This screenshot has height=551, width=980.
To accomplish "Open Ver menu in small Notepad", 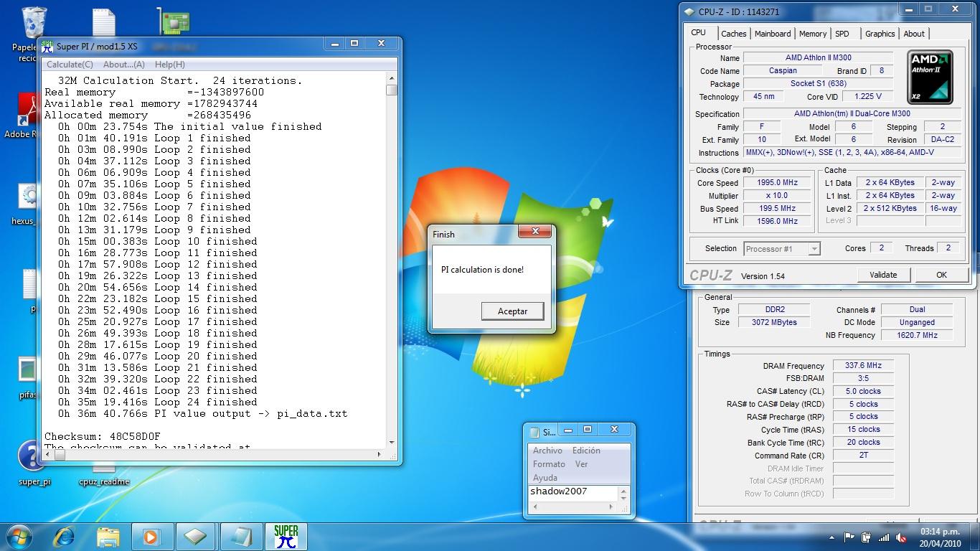I will click(x=581, y=464).
